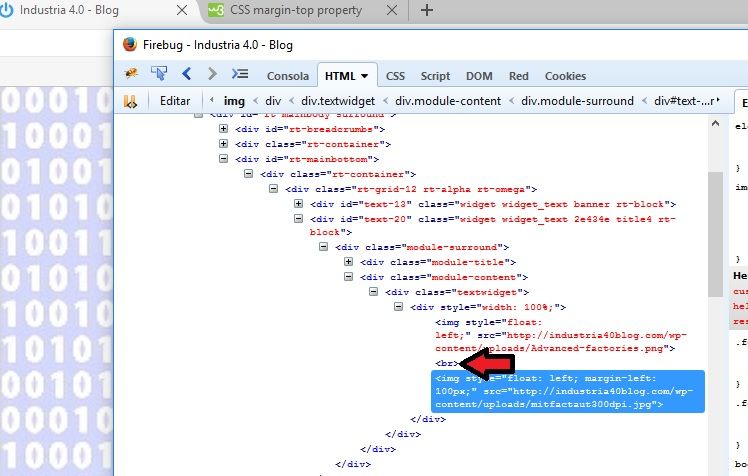748x476 pixels.
Task: Collapse the module-surround div node
Action: pos(323,247)
